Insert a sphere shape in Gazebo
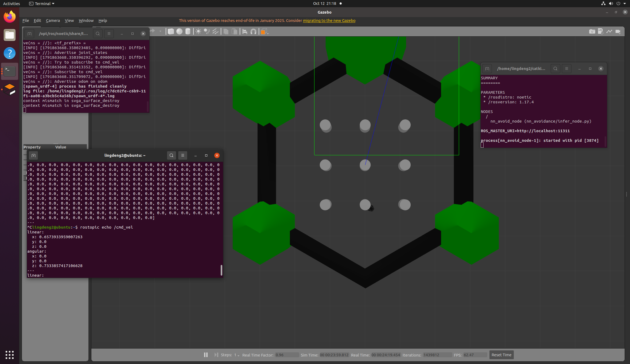The height and width of the screenshot is (364, 630). [179, 32]
